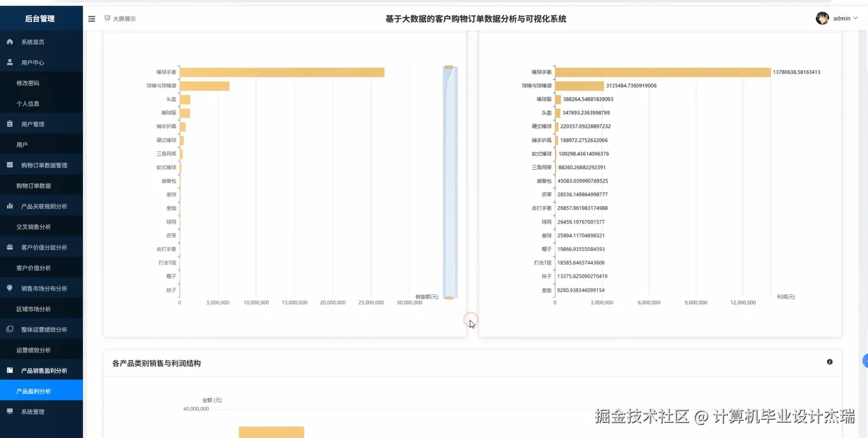Click the profit value 220357.09228897232
This screenshot has height=438, width=868.
586,126
